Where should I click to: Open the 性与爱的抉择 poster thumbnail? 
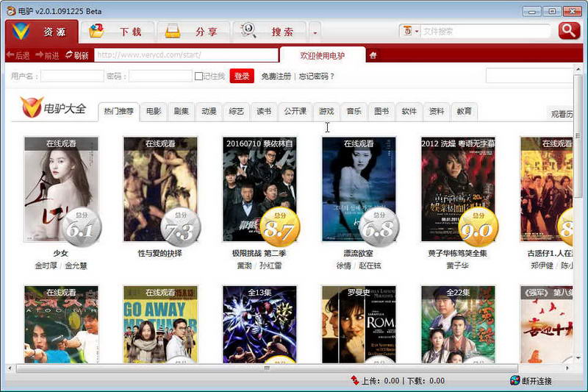(160, 189)
